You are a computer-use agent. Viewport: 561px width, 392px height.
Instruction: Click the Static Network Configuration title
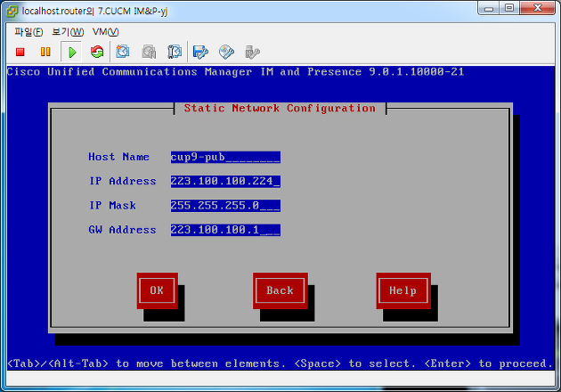pyautogui.click(x=280, y=108)
